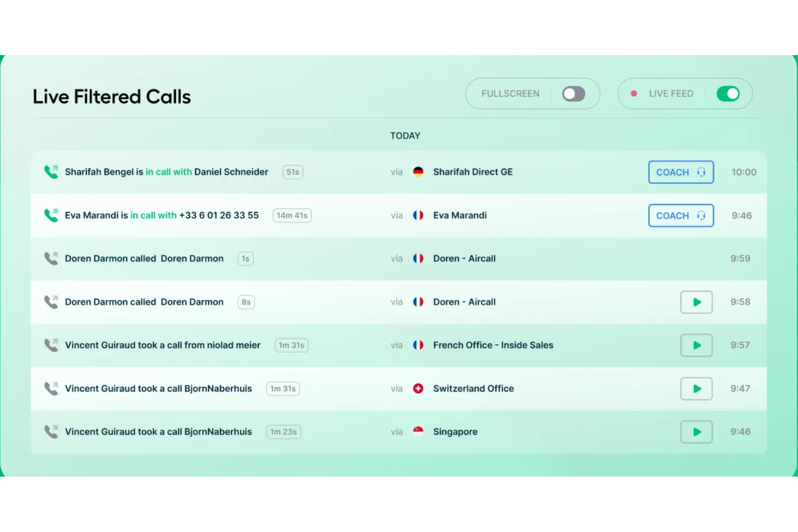Click the headset icon in Eva Marandi's COACH button

700,215
